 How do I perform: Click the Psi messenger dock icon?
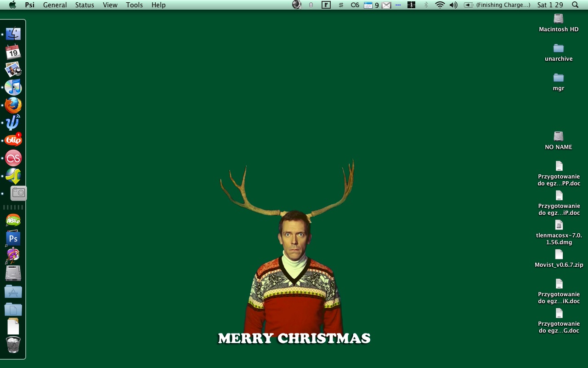point(13,123)
